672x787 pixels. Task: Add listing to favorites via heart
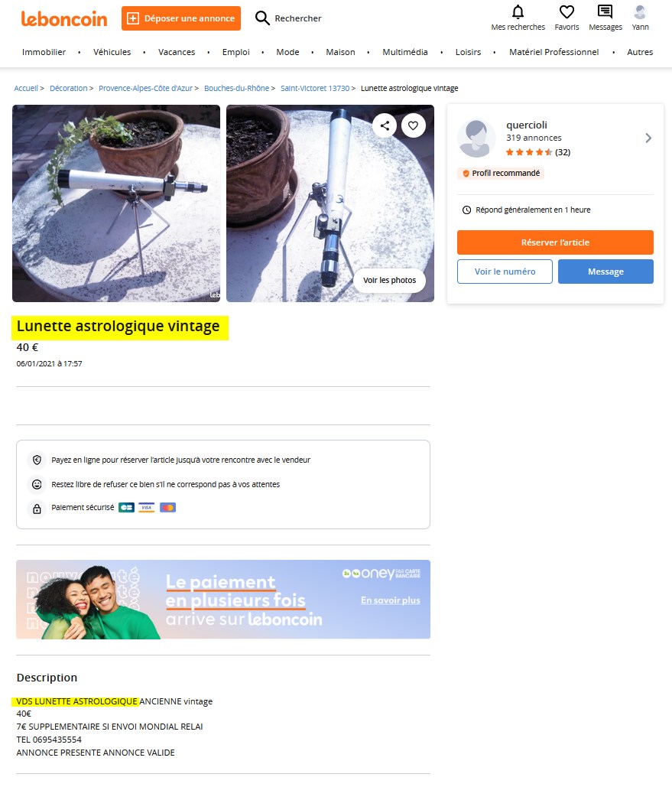coord(413,125)
